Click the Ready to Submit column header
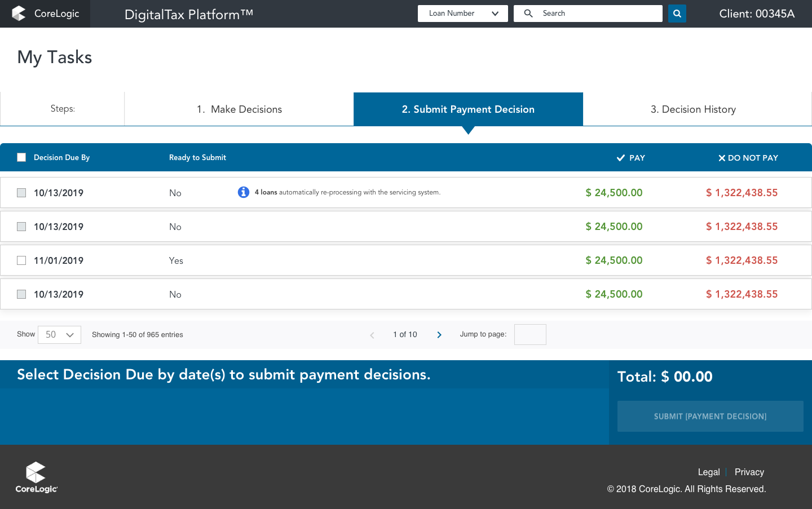The width and height of the screenshot is (812, 509). point(197,158)
